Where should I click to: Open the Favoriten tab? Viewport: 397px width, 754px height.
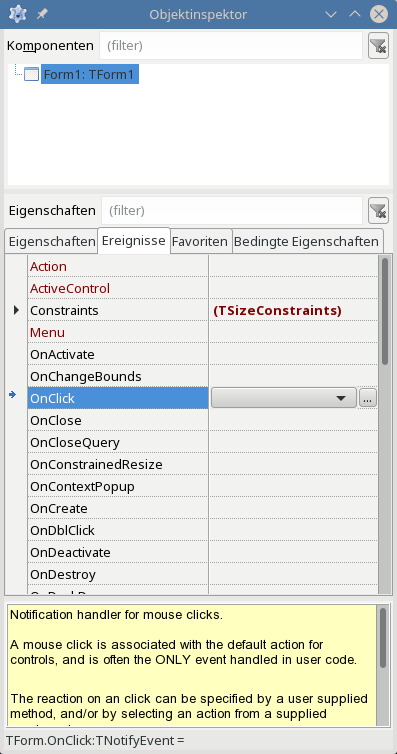point(200,241)
